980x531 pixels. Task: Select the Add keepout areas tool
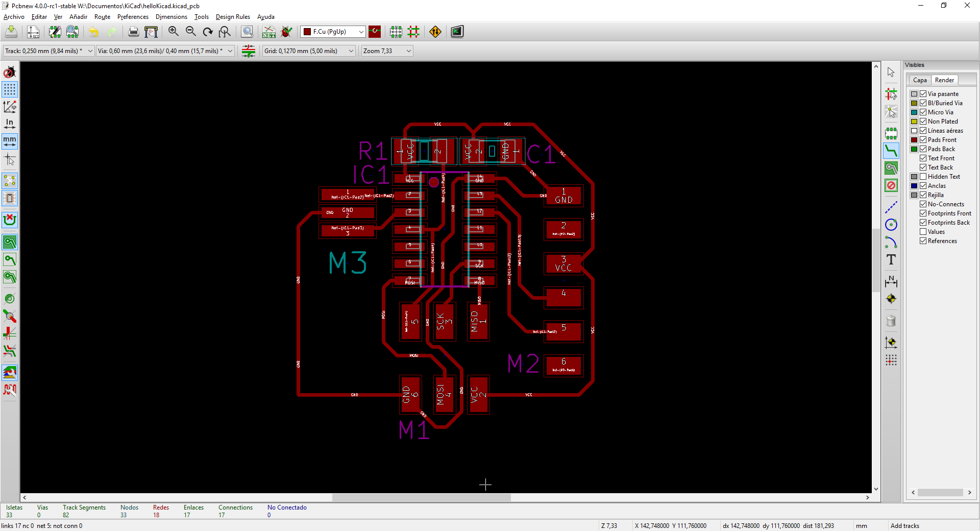(x=891, y=185)
